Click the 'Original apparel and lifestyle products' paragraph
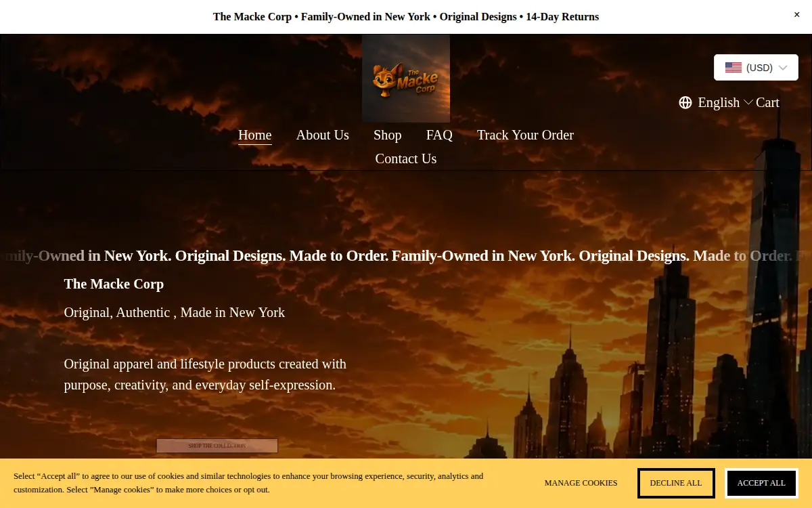The image size is (812, 508). pos(205,375)
